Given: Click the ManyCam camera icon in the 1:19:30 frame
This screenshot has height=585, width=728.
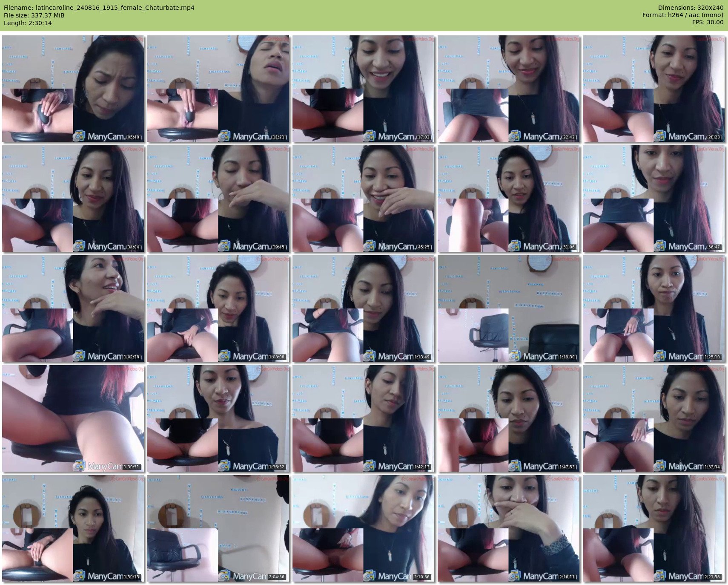Looking at the screenshot, I should point(515,356).
